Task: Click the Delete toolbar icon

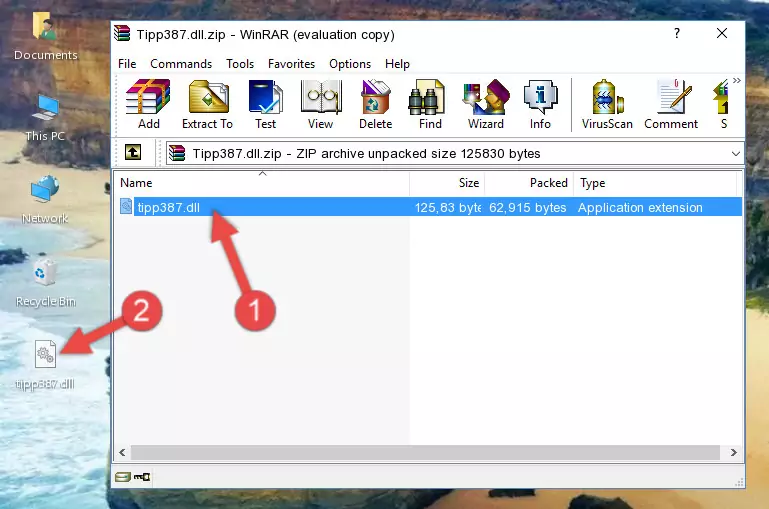Action: pyautogui.click(x=376, y=104)
